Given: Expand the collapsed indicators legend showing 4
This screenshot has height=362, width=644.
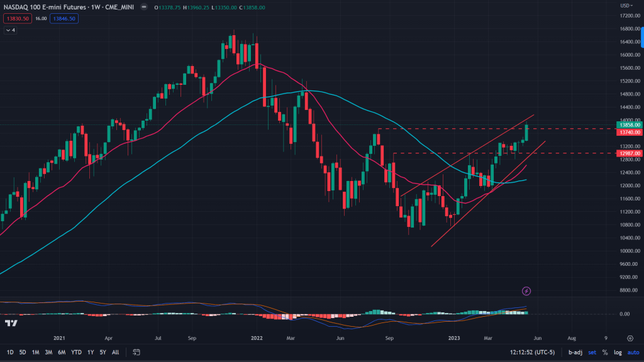Looking at the screenshot, I should (11, 30).
